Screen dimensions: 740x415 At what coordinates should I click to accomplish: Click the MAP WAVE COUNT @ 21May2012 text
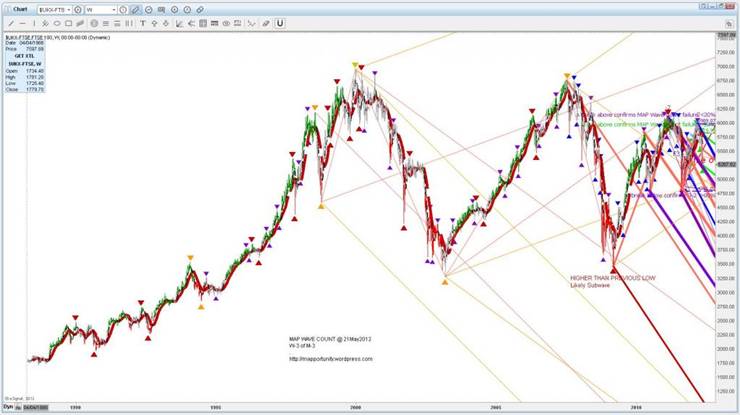[x=330, y=339]
